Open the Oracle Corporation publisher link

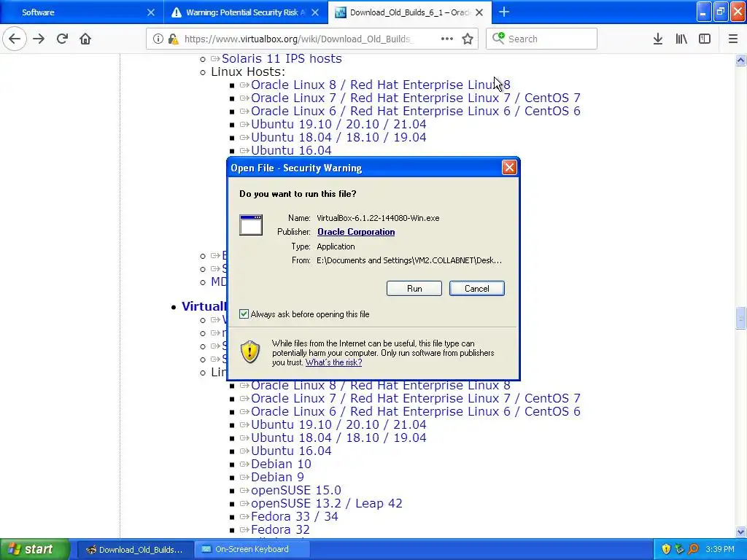pyautogui.click(x=356, y=232)
